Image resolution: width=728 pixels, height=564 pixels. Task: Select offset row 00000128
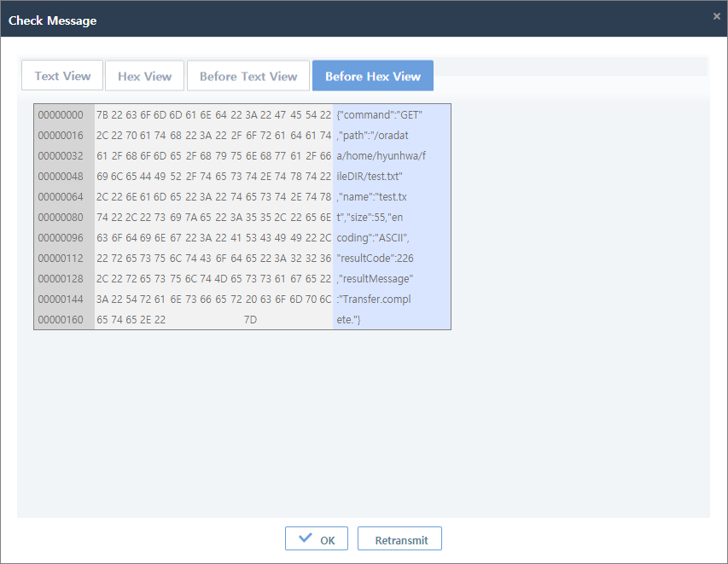click(x=61, y=278)
